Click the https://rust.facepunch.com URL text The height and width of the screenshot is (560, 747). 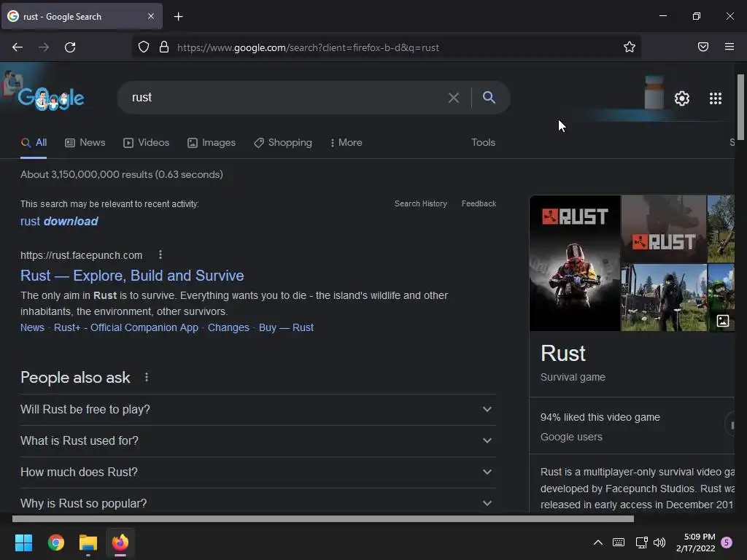[82, 255]
